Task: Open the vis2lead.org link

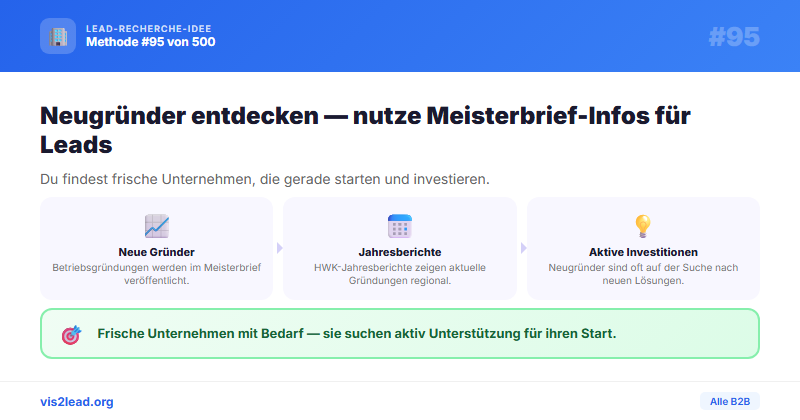Action: coord(77,402)
